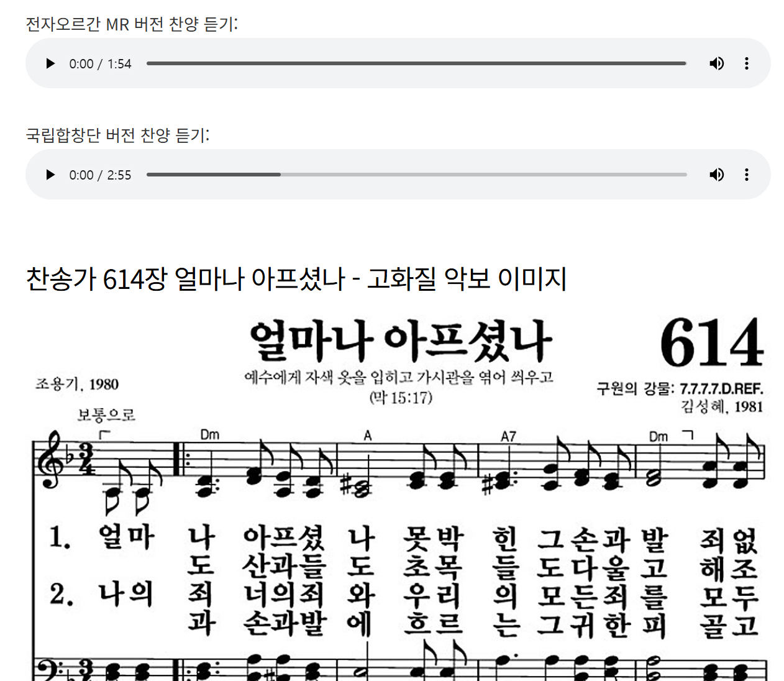The height and width of the screenshot is (681, 784).
Task: Seek on the 1:54 audio progress bar
Action: [x=416, y=63]
